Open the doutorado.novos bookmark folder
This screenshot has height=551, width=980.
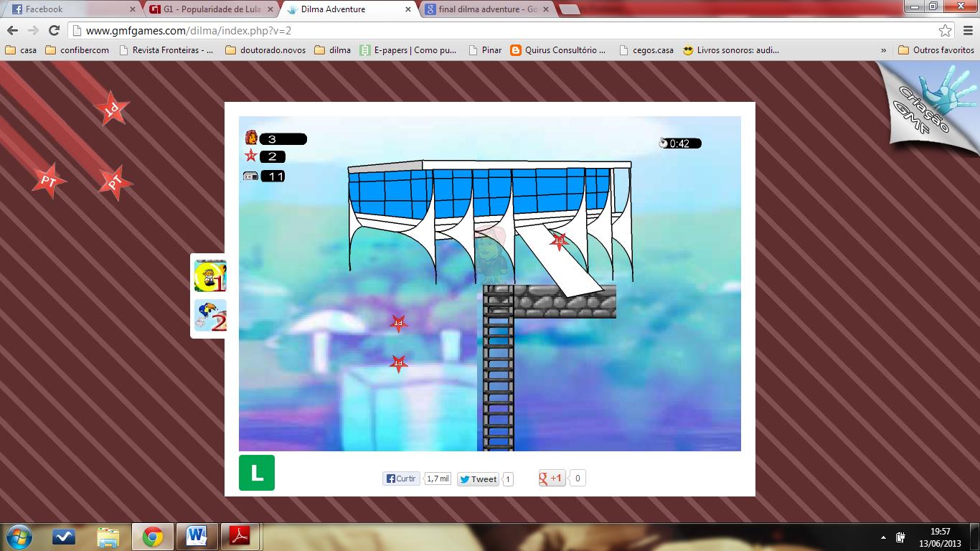click(265, 50)
